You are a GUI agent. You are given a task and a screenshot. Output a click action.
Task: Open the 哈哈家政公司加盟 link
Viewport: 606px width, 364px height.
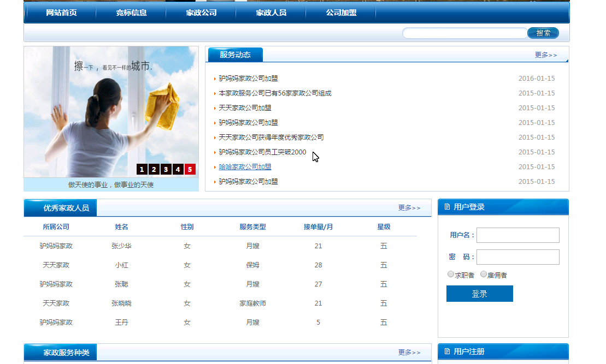(x=245, y=167)
